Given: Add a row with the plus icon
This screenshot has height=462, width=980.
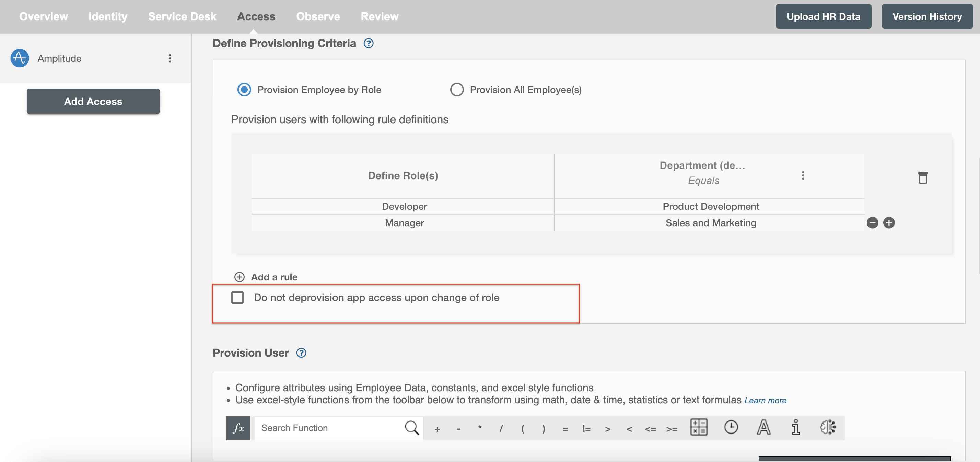Looking at the screenshot, I should pyautogui.click(x=889, y=223).
